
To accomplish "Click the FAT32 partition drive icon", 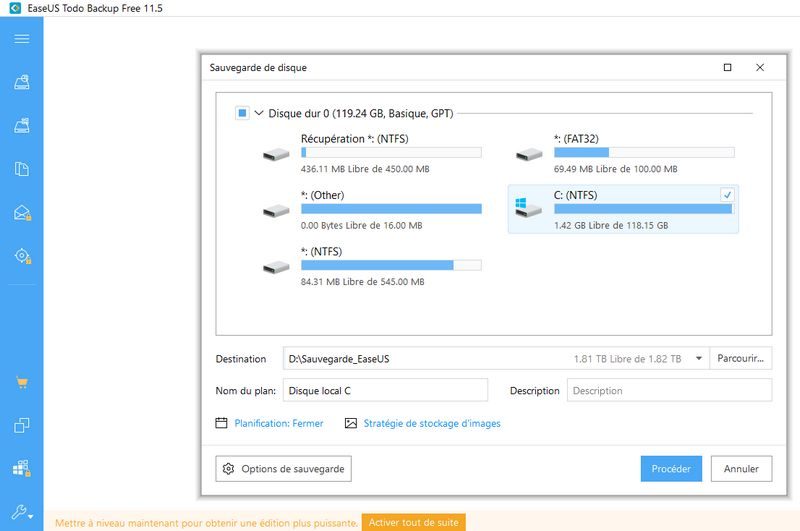I will pos(529,154).
